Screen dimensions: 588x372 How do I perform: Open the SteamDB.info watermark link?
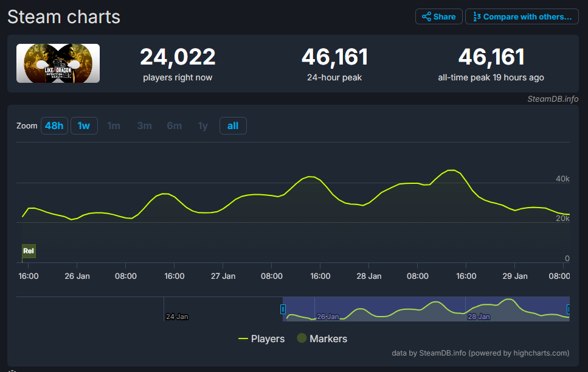click(x=553, y=99)
